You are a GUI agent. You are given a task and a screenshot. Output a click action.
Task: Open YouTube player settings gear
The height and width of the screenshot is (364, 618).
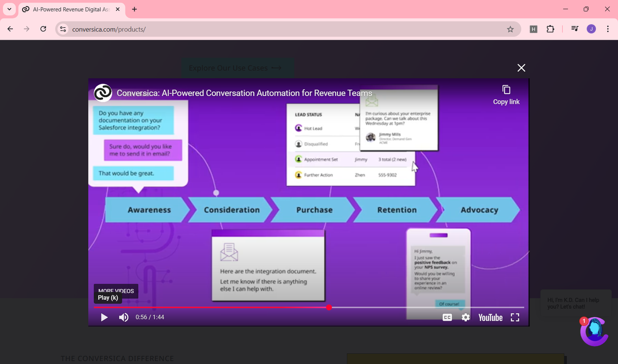466,317
